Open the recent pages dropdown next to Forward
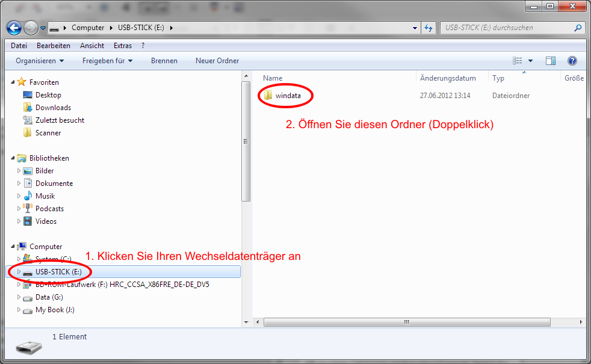The height and width of the screenshot is (364, 591). click(x=43, y=28)
